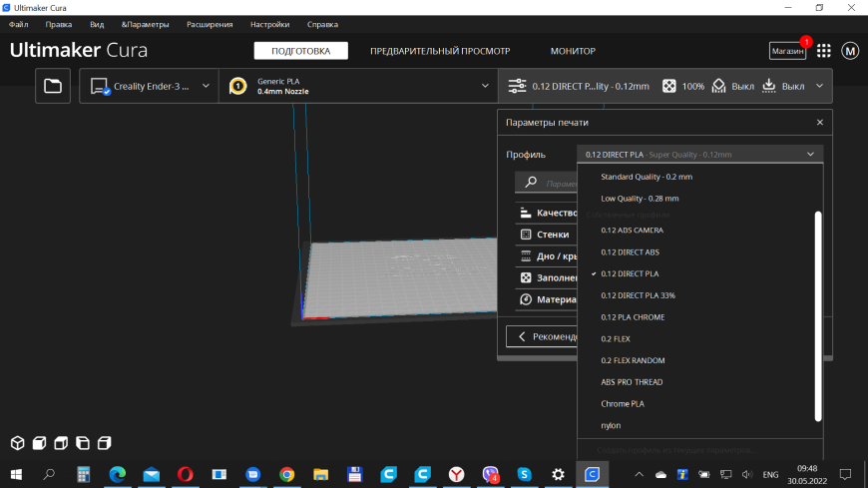Viewport: 868px width, 488px height.
Task: Open the Правка menu
Action: click(59, 24)
